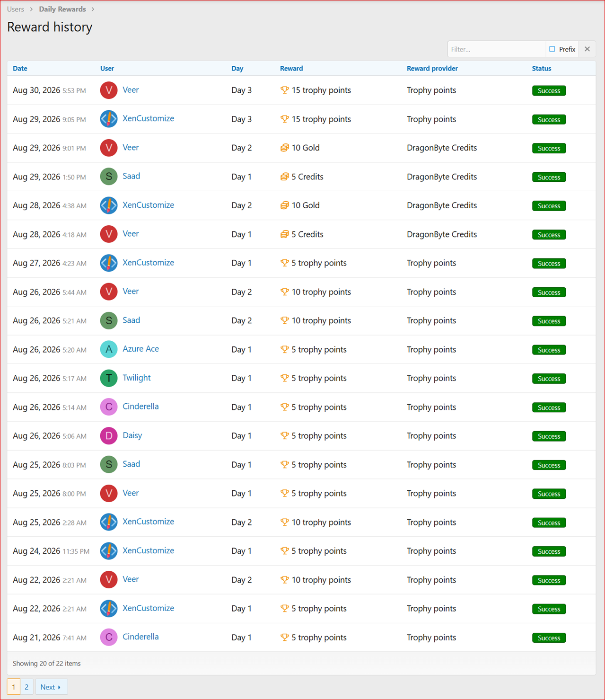Screen dimensions: 605x700
Task: Clear the filter with the X button
Action: (x=587, y=49)
